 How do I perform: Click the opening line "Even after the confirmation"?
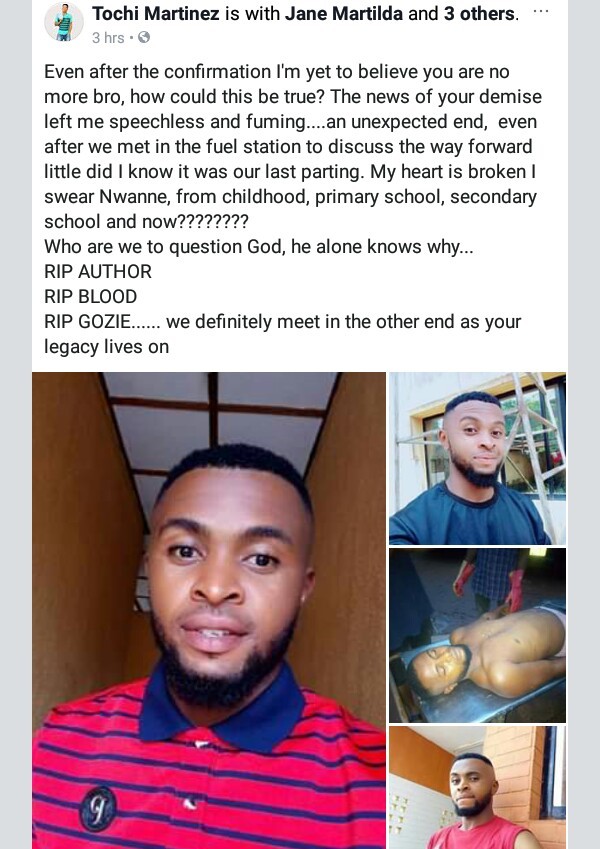pyautogui.click(x=150, y=72)
